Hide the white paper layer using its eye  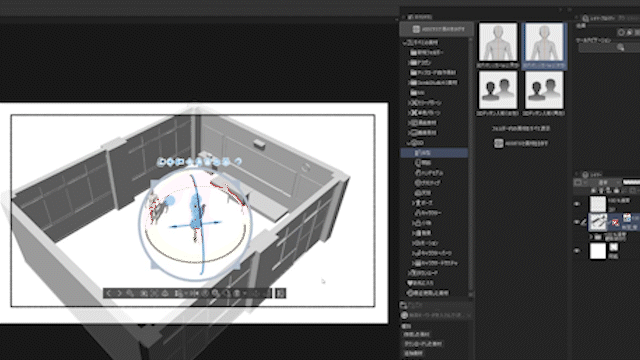577,251
